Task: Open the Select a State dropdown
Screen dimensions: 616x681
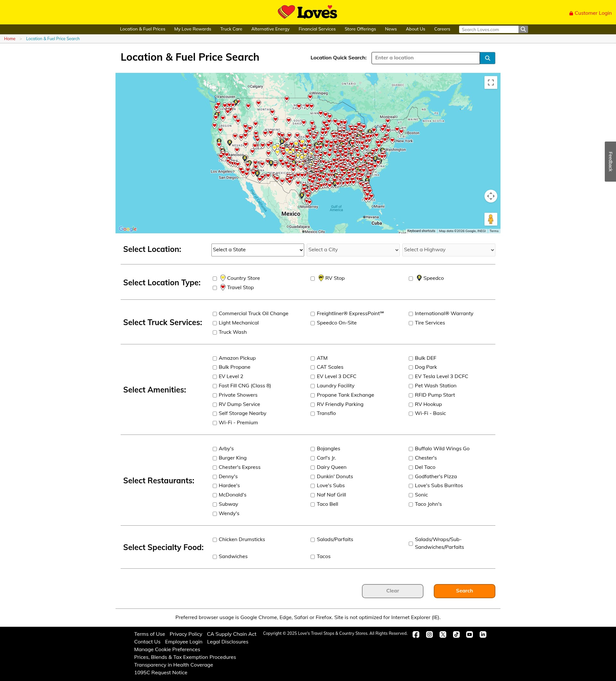Action: click(x=258, y=250)
